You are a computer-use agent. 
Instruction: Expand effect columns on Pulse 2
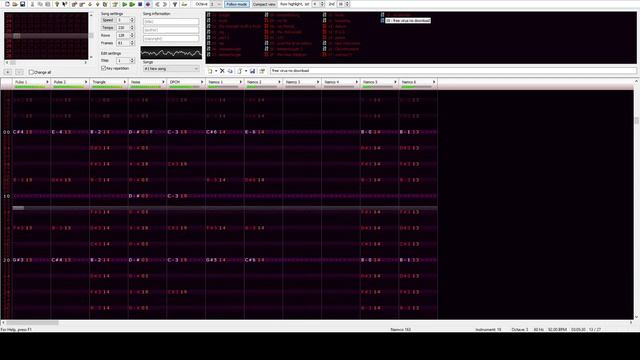tap(86, 82)
